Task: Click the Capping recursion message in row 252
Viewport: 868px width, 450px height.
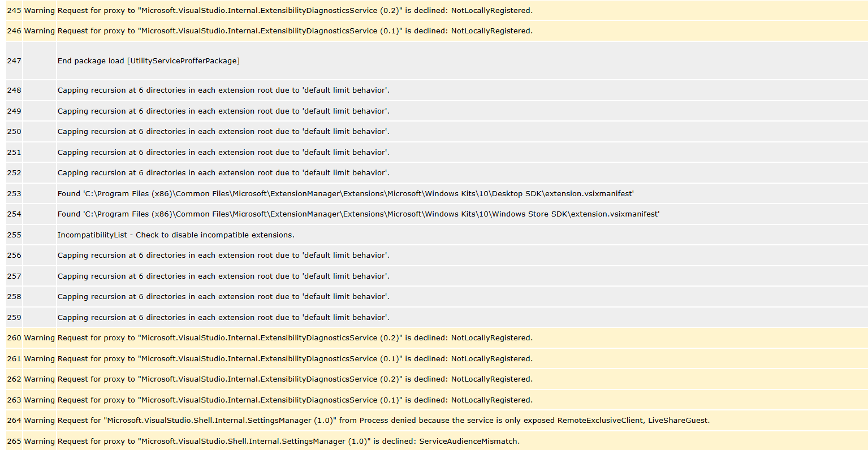Action: point(223,173)
